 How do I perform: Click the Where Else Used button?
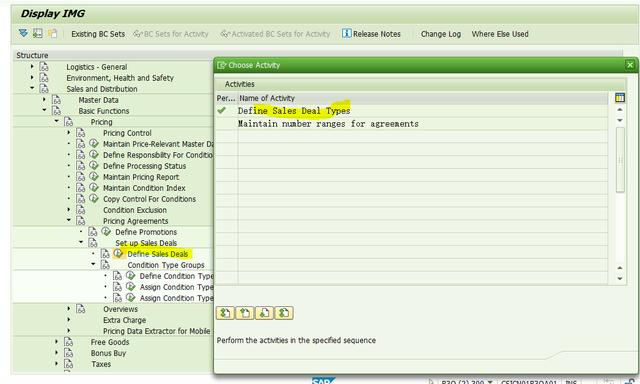pyautogui.click(x=500, y=34)
